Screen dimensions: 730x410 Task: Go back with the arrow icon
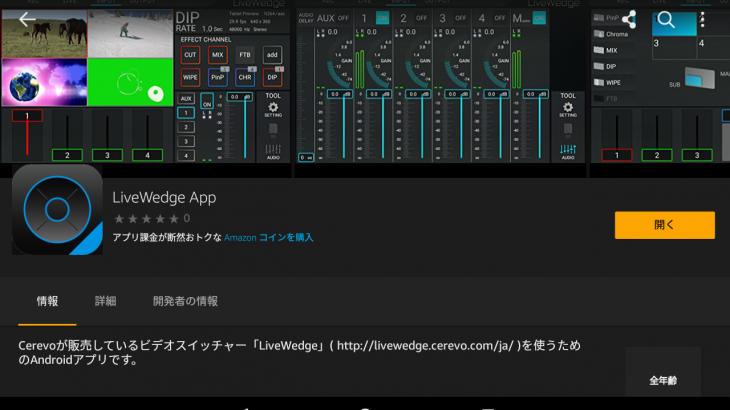[27, 20]
